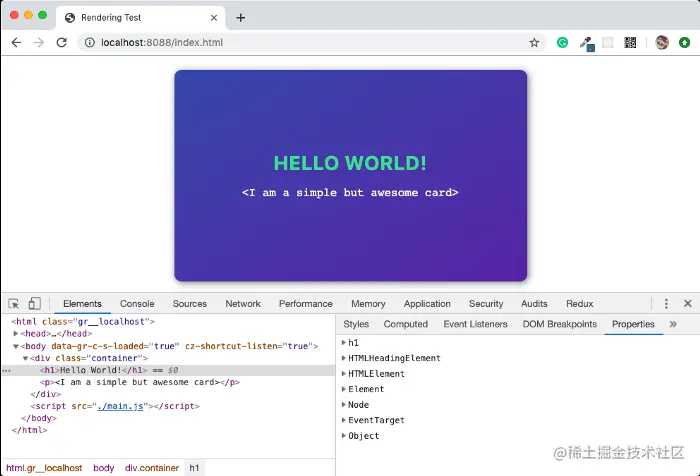Click the green update arrow icon
This screenshot has height=476, width=700.
click(684, 42)
